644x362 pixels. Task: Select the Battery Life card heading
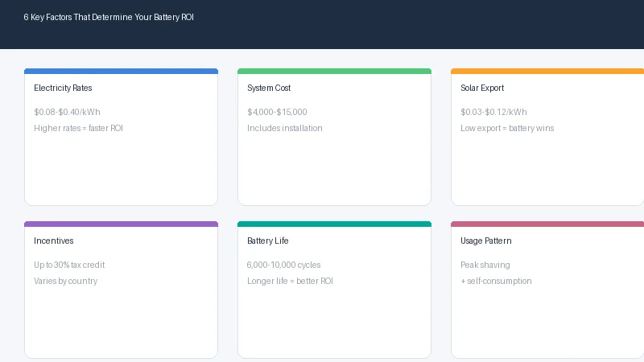tap(268, 241)
